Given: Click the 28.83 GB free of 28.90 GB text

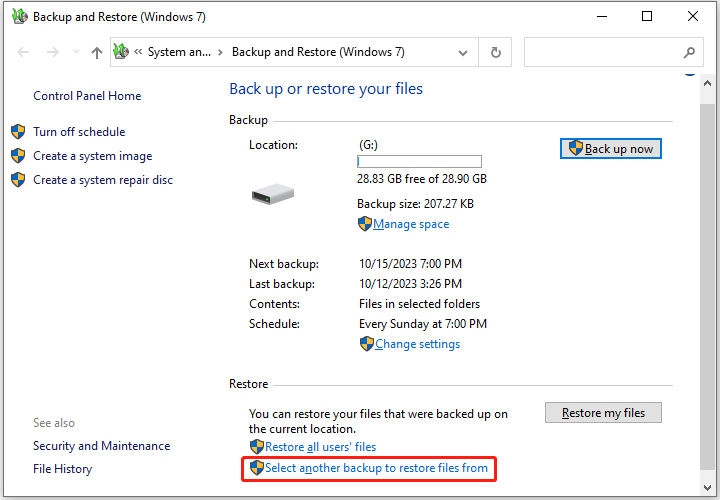Looking at the screenshot, I should pos(422,179).
